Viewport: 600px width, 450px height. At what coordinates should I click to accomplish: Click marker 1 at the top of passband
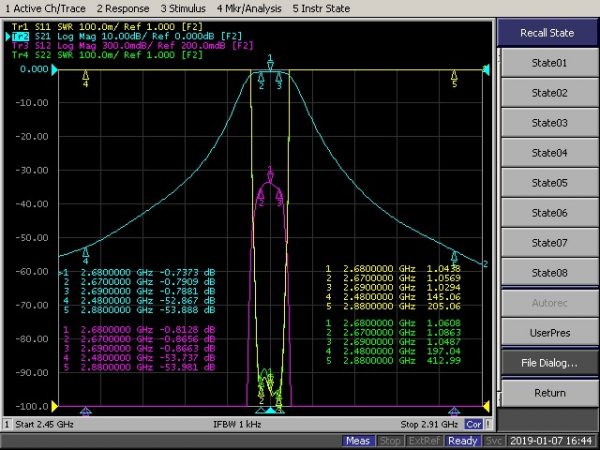(x=270, y=64)
